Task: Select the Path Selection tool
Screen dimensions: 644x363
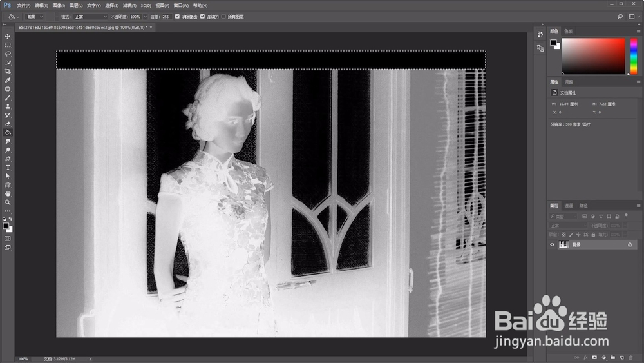Action: click(8, 176)
